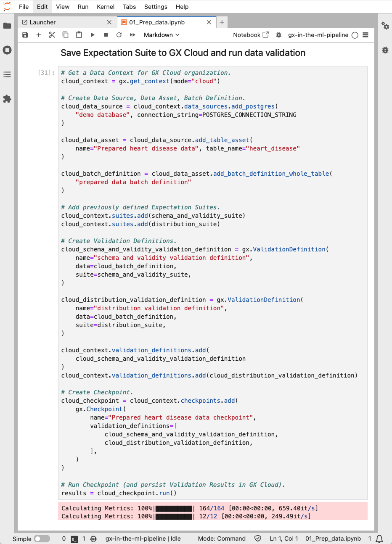Click the kernel status circle indicator
The width and height of the screenshot is (392, 544).
[355, 35]
